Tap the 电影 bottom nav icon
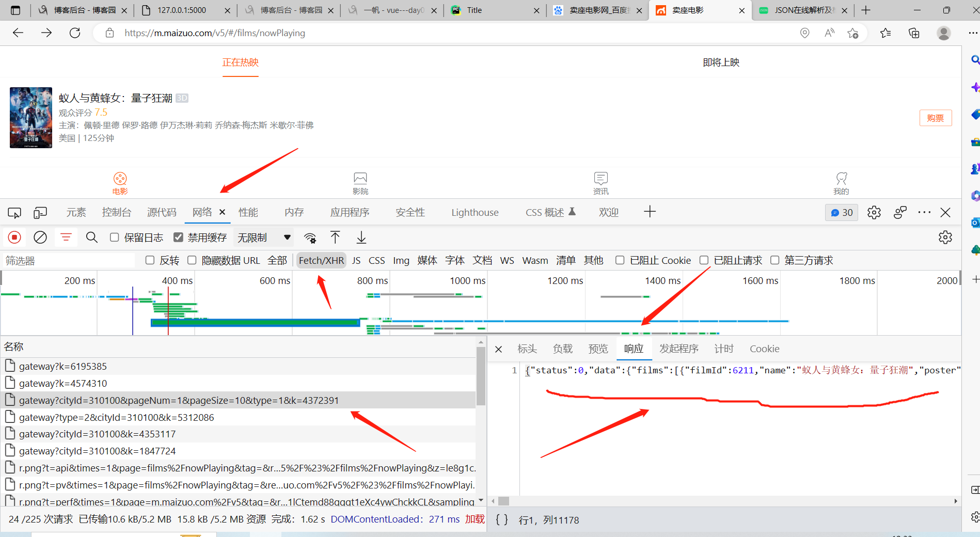This screenshot has width=980, height=537. pyautogui.click(x=120, y=183)
